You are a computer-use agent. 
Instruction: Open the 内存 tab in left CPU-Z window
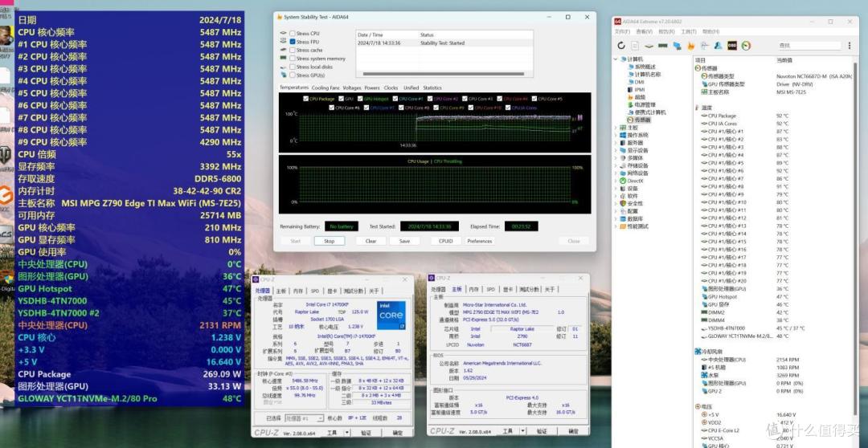coord(298,291)
